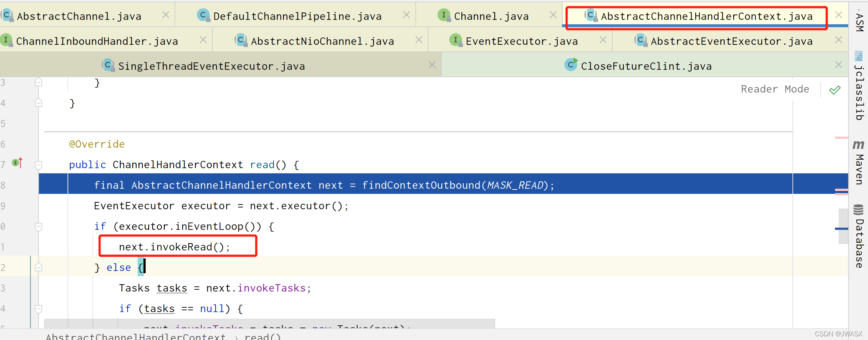Image resolution: width=868 pixels, height=340 pixels.
Task: Click fold end marker on line 3
Action: (39, 82)
